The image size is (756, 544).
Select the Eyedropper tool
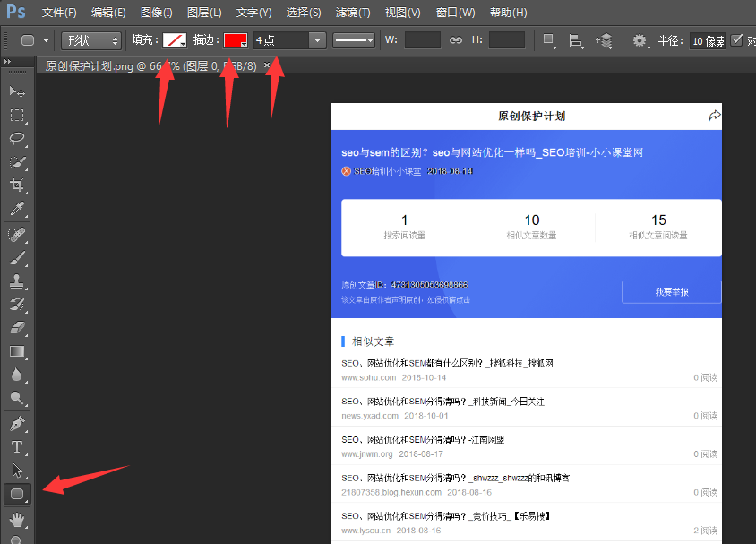click(x=17, y=209)
